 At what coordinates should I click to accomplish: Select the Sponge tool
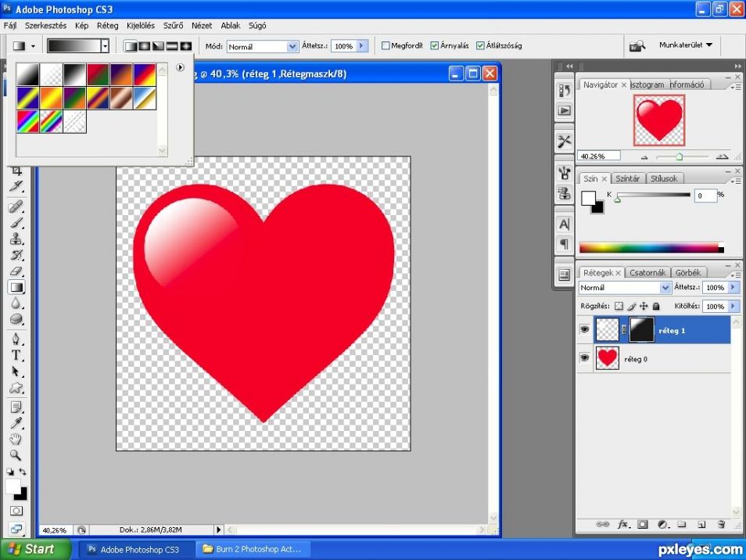[16, 319]
